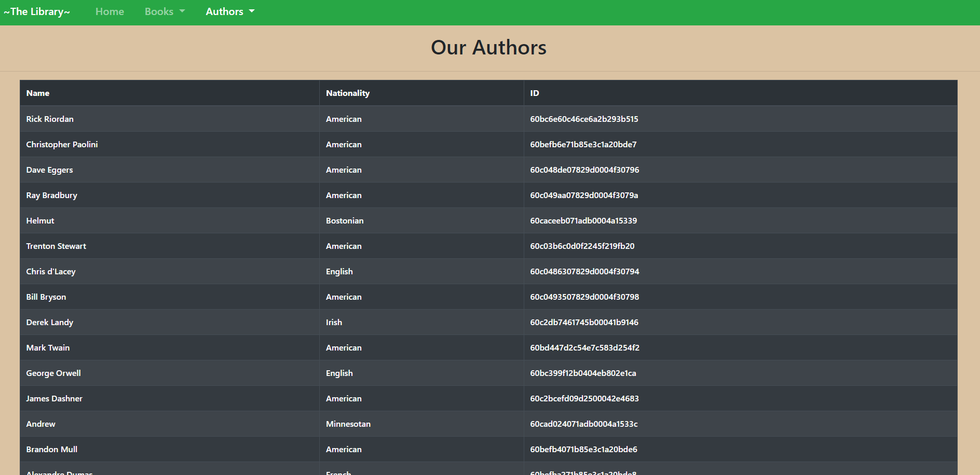Viewport: 980px width, 475px height.
Task: Open the Authors dropdown menu
Action: 225,11
